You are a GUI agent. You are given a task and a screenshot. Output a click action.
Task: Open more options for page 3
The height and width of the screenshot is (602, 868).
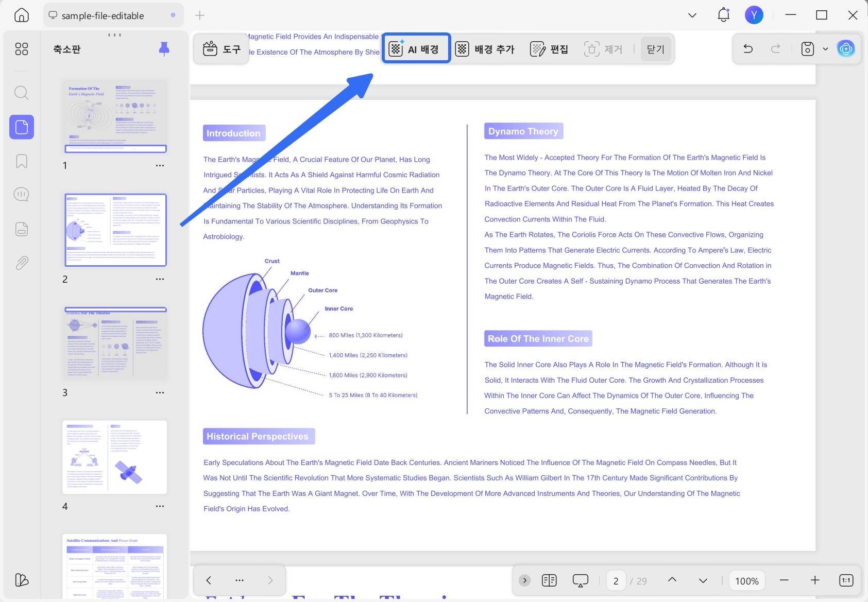[x=160, y=392]
